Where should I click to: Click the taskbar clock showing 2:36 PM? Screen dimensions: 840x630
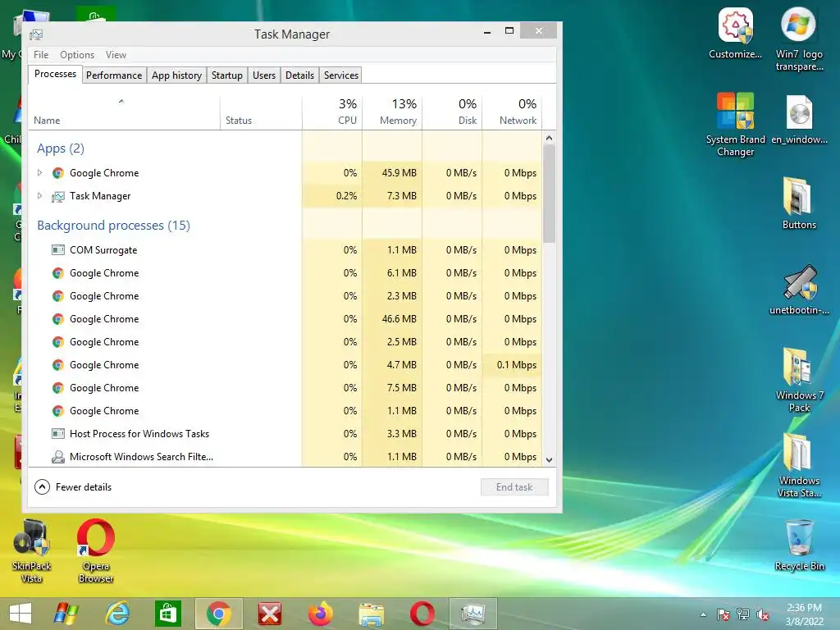point(804,614)
